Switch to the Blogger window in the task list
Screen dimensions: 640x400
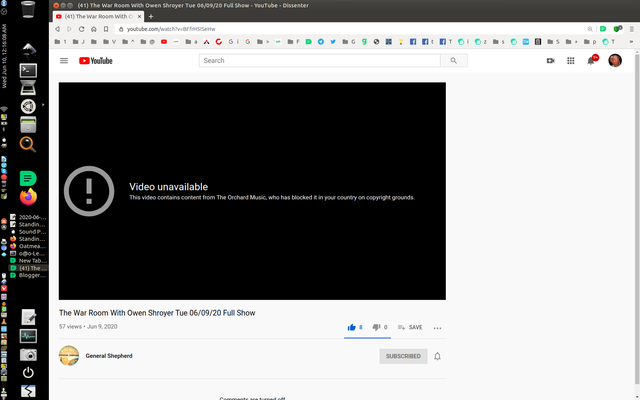pyautogui.click(x=28, y=276)
